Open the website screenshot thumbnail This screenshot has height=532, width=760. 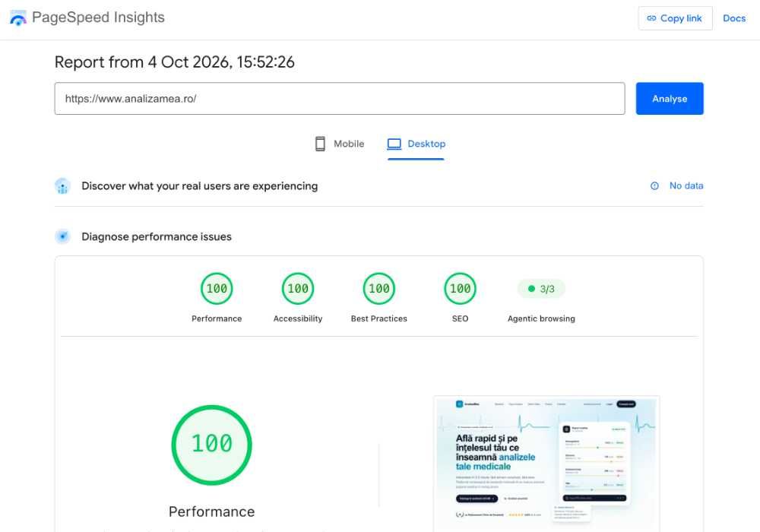coord(546,464)
